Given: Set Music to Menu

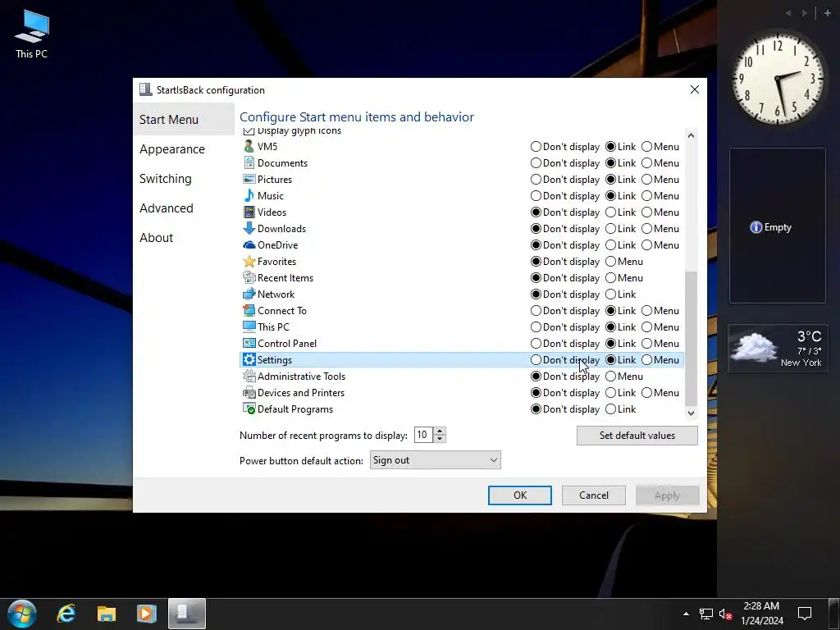Looking at the screenshot, I should 646,195.
